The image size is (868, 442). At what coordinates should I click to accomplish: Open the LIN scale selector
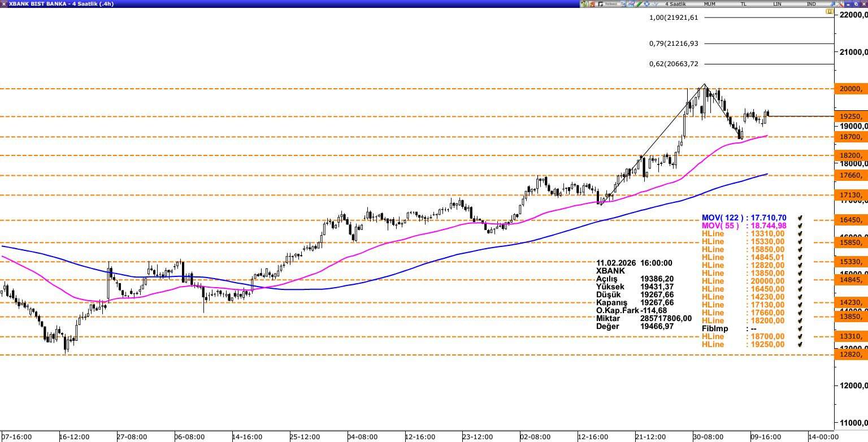point(778,4)
